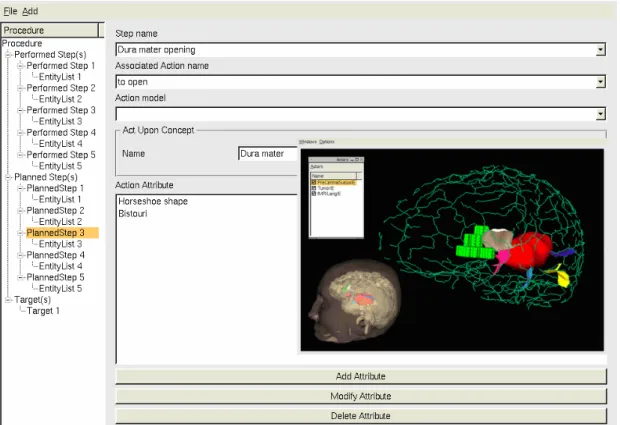Screen dimensions: 620x425
Task: Collapse the Planned Step(s) node
Action: point(8,177)
